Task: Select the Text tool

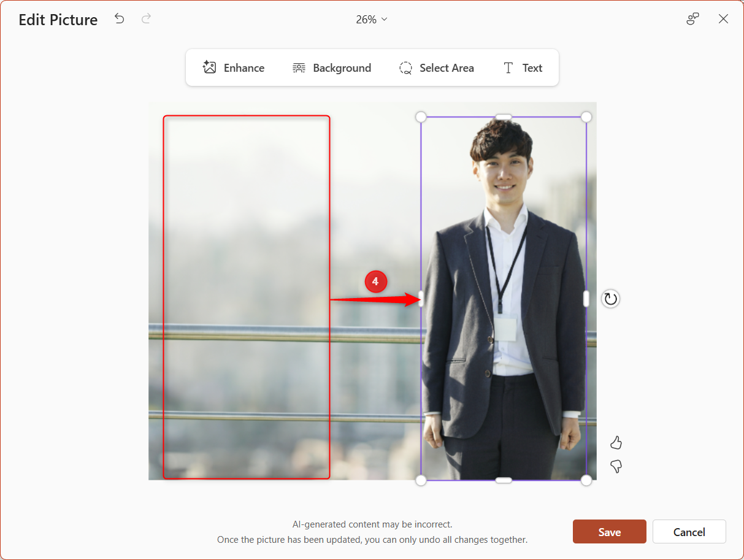Action: point(523,68)
